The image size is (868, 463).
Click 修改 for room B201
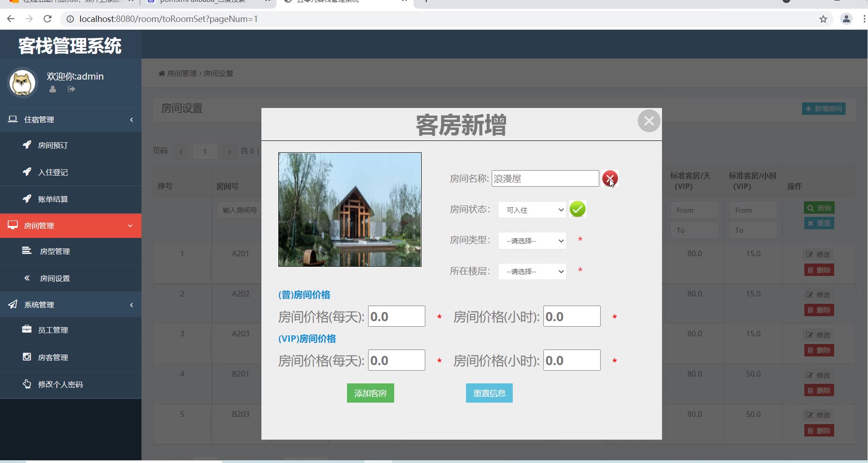(x=819, y=375)
